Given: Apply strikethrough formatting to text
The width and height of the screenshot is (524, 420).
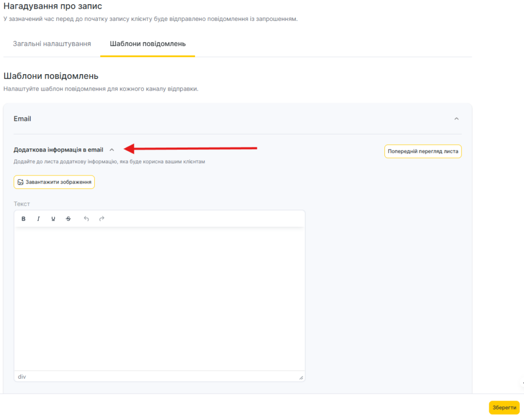Looking at the screenshot, I should [68, 219].
